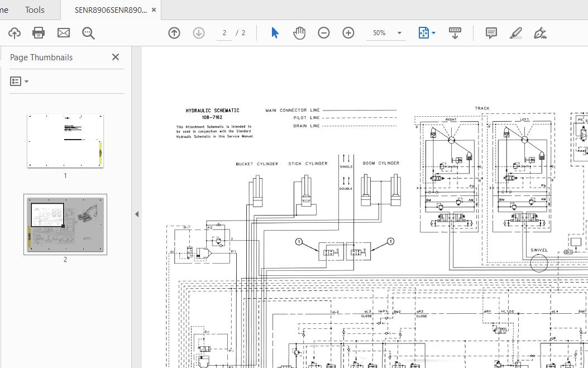
Task: Open the find text search icon
Action: (x=88, y=33)
